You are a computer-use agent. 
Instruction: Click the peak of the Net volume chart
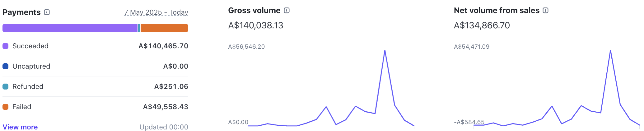click(610, 51)
